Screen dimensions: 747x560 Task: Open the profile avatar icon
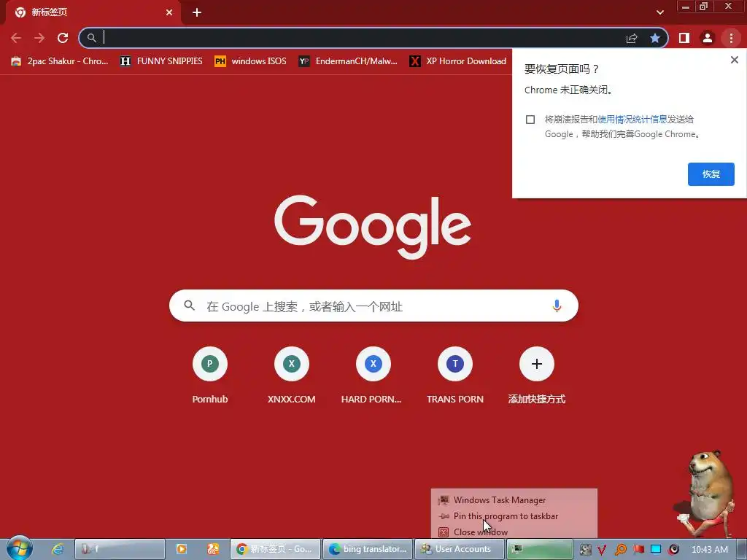tap(708, 38)
